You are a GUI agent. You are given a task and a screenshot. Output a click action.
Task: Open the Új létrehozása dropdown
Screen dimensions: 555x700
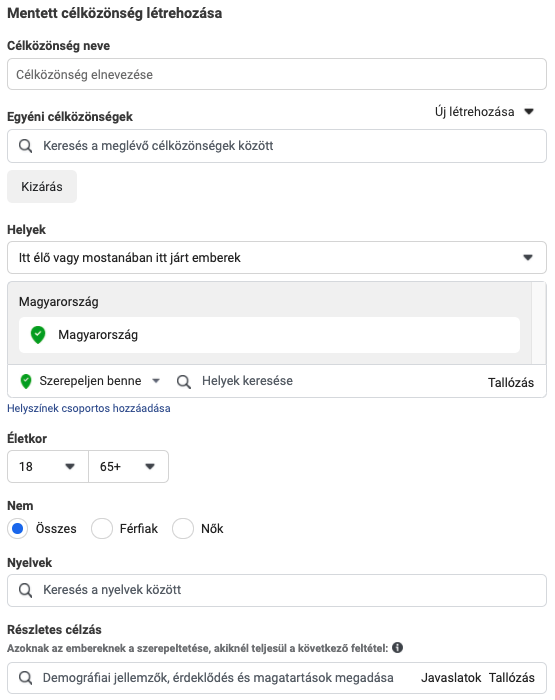tap(484, 112)
